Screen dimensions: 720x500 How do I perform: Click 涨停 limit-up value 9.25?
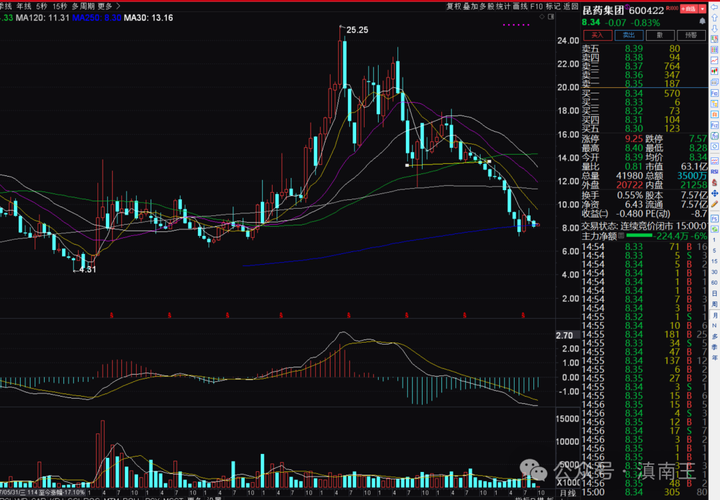pyautogui.click(x=634, y=139)
